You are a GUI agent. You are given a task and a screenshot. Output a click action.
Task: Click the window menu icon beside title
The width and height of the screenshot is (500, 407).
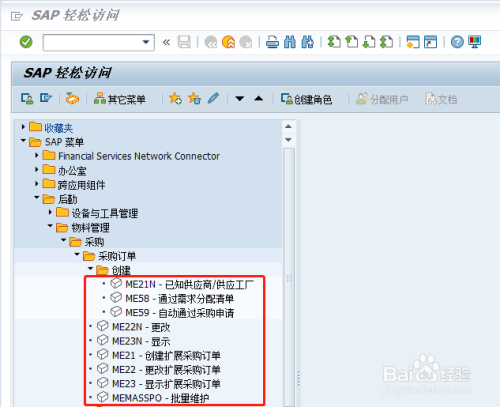(16, 16)
